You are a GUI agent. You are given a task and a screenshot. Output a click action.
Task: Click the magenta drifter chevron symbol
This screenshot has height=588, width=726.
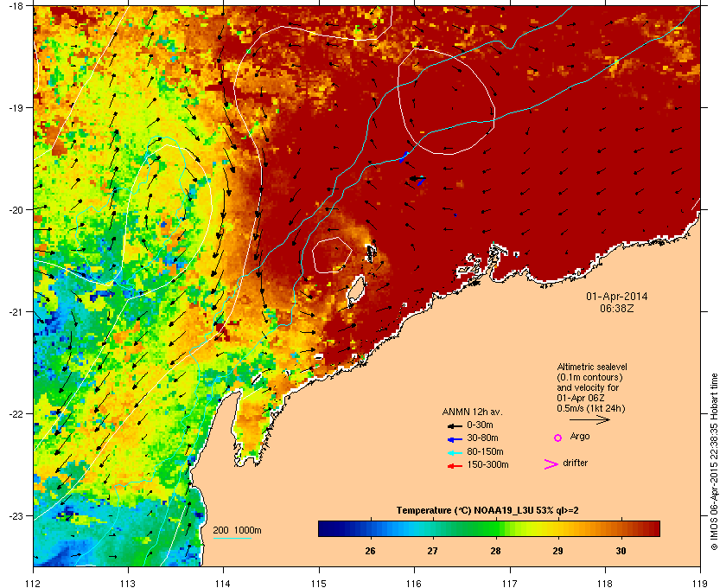[551, 464]
